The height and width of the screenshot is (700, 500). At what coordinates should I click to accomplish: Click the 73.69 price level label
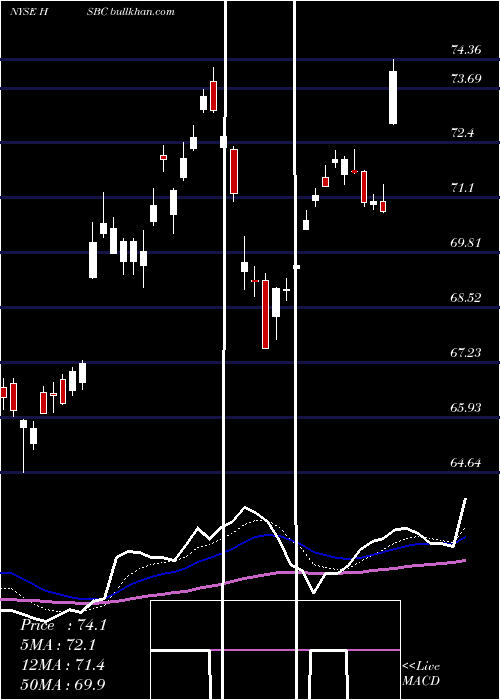pos(466,79)
